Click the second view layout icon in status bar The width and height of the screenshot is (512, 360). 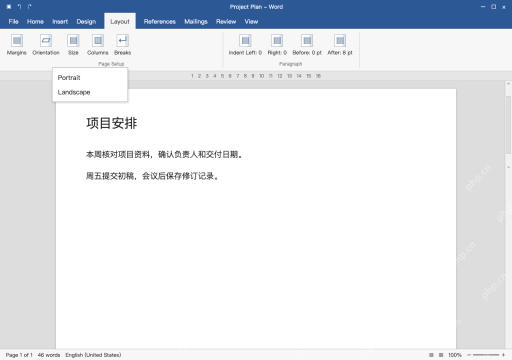pyautogui.click(x=441, y=355)
